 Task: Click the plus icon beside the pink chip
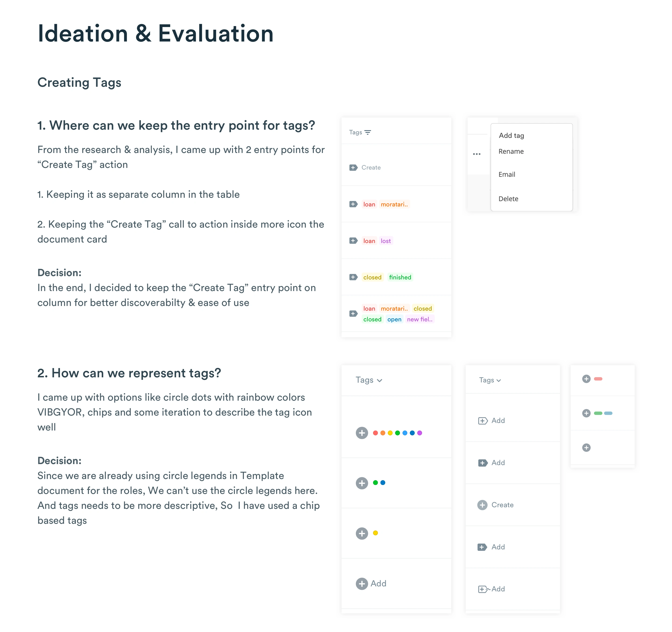[x=586, y=379]
